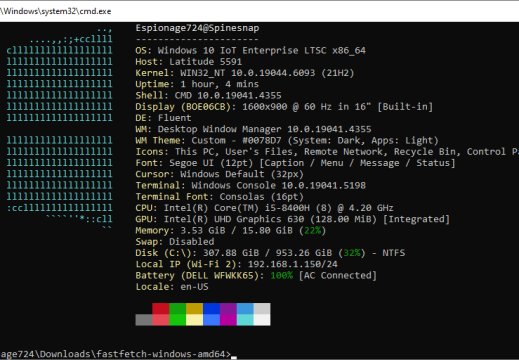This screenshot has width=519, height=360.
Task: Click the Locale: en-US line
Action: tap(172, 287)
